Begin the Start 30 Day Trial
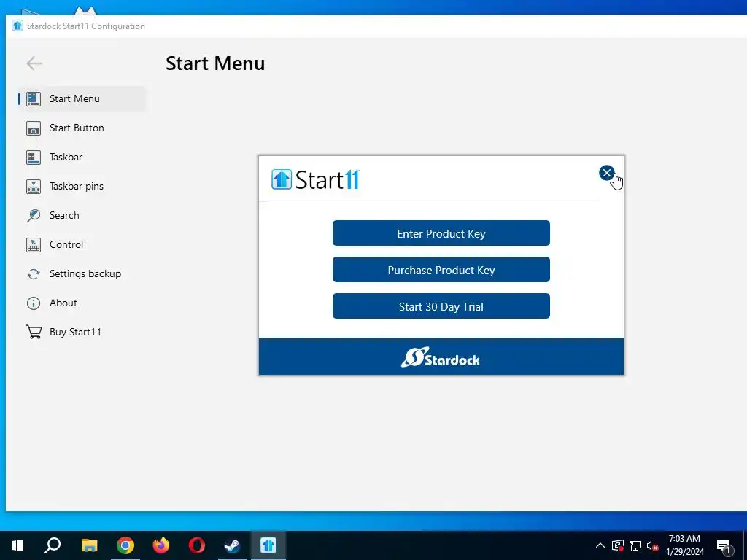 [441, 306]
